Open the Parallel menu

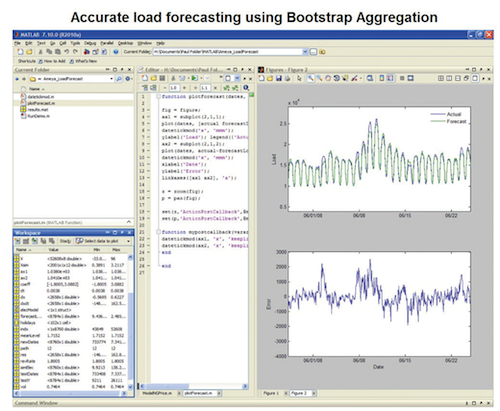pyautogui.click(x=107, y=43)
